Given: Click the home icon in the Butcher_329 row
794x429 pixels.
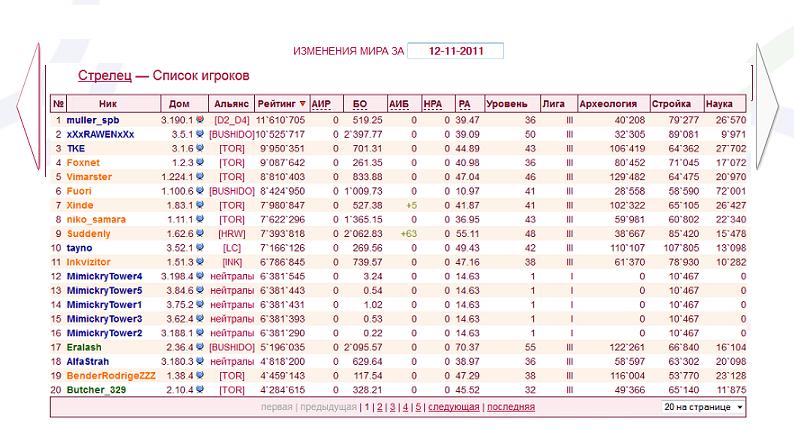Looking at the screenshot, I should click(199, 389).
